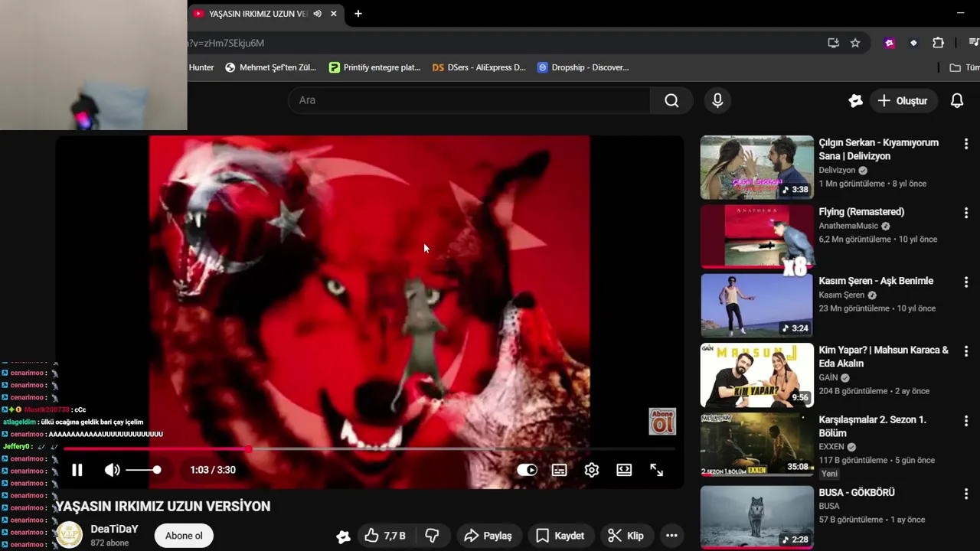This screenshot has height=551, width=980.
Task: Click the address bar URL
Action: [227, 43]
